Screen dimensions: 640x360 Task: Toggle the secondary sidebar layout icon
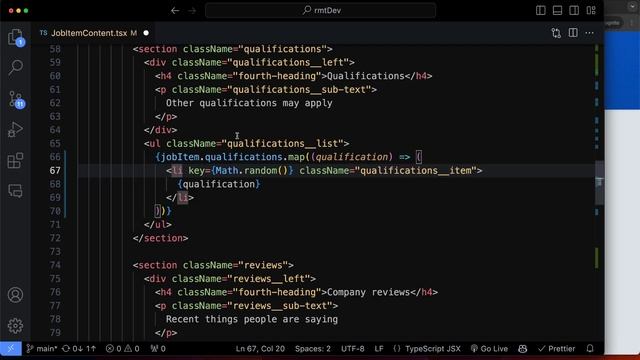point(574,11)
